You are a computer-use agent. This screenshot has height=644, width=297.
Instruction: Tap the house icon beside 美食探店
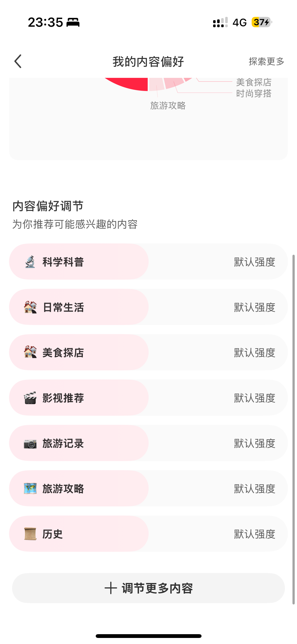click(x=30, y=352)
